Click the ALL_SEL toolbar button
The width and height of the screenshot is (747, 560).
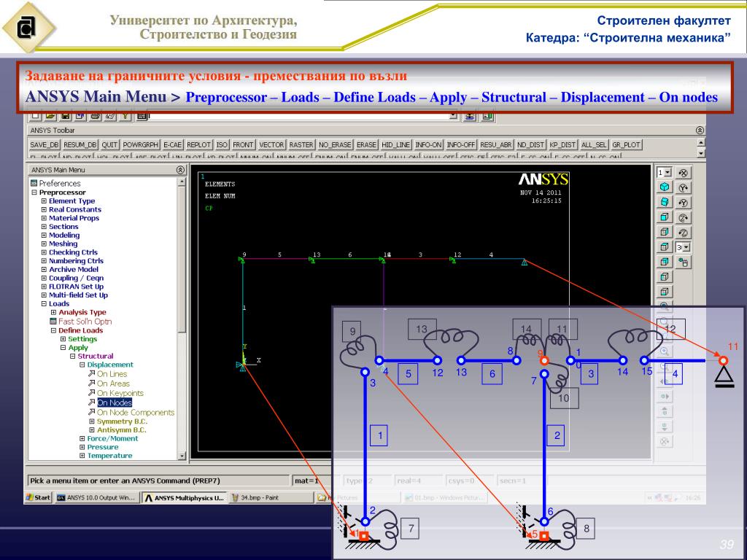coord(594,145)
